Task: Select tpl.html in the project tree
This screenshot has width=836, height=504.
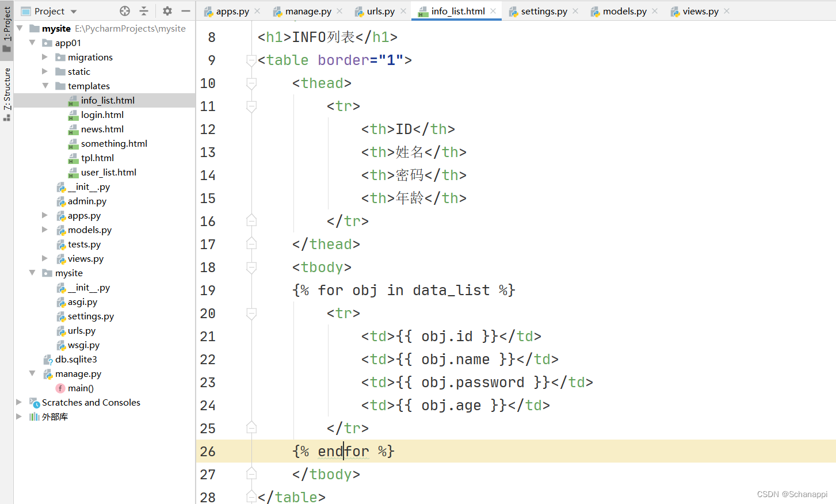Action: coord(97,158)
